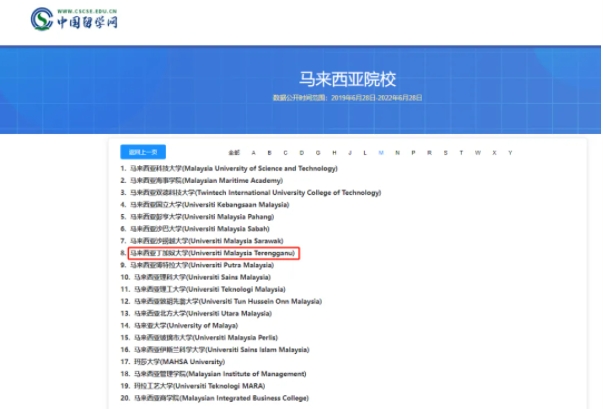Open Universiti Tun Hussein Onn Malaysia entry
Image resolution: width=603 pixels, height=409 pixels.
(x=228, y=301)
